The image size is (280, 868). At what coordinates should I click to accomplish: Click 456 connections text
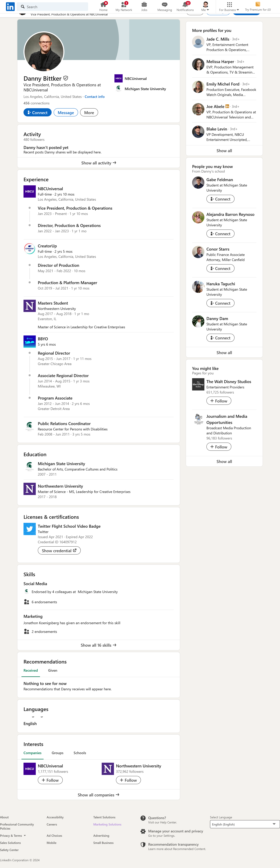pos(36,103)
